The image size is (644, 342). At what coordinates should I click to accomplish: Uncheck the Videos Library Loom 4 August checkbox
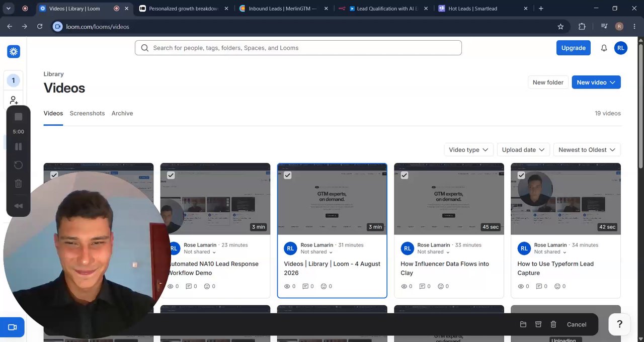288,175
